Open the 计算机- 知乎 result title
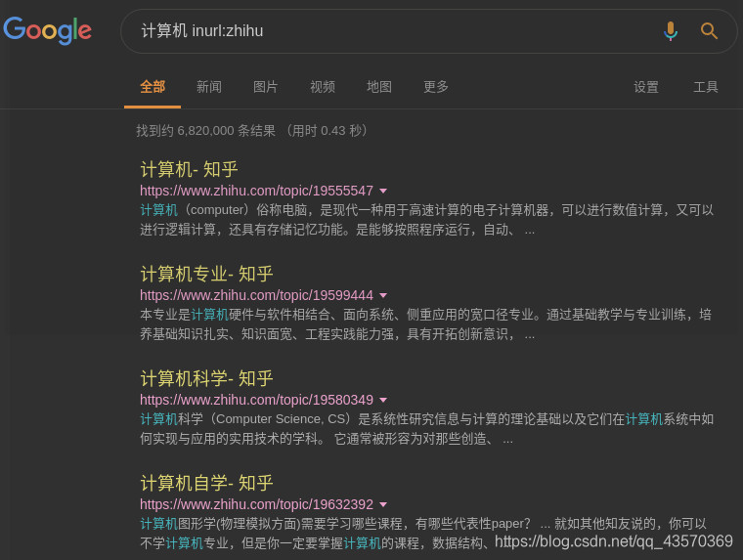This screenshot has height=560, width=743. pos(189,169)
